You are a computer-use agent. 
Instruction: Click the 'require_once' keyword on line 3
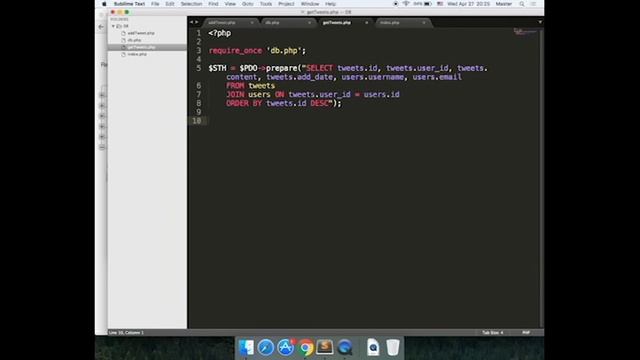[x=235, y=51]
